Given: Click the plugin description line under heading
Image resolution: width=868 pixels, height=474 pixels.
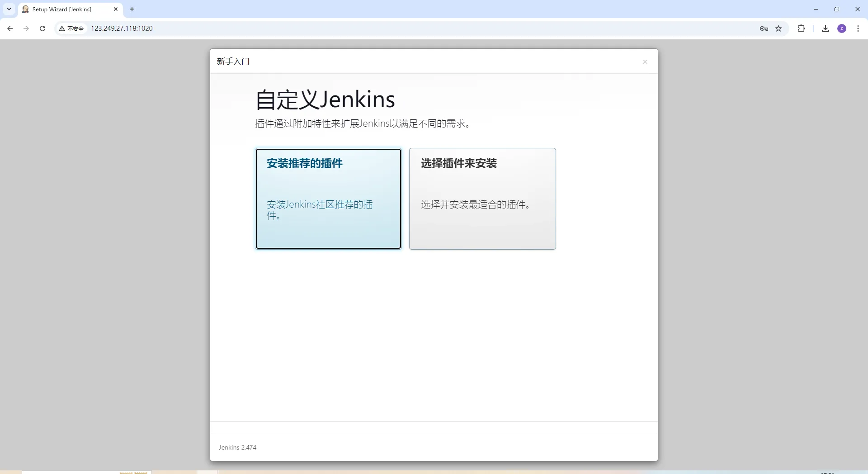Looking at the screenshot, I should [363, 123].
